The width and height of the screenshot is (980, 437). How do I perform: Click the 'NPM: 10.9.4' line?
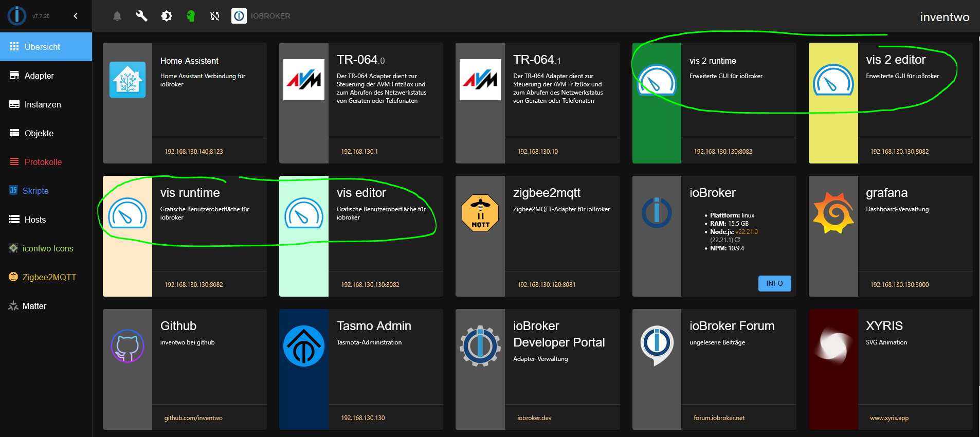tap(727, 248)
